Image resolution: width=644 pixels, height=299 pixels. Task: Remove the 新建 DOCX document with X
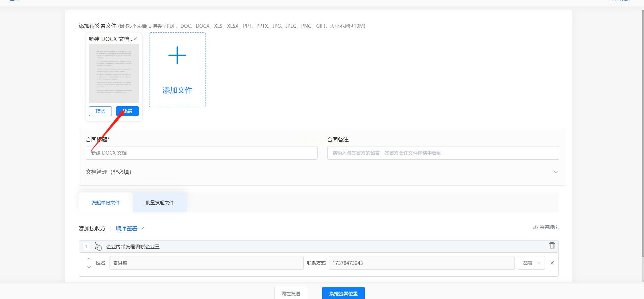[135, 39]
